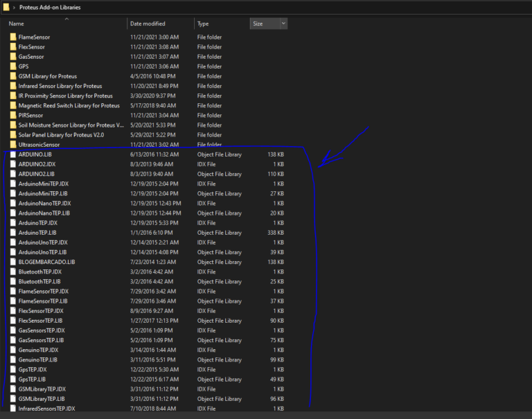Select the FlexSensorTEP.IDX file

point(42,311)
